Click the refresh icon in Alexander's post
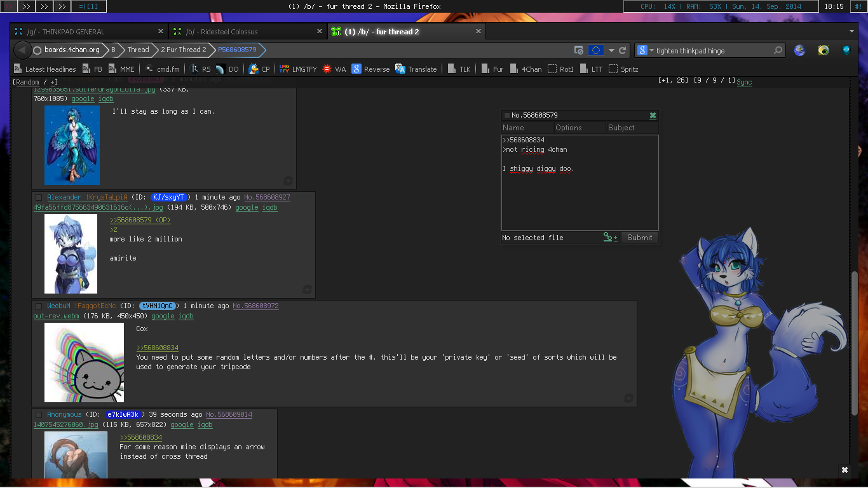Image resolution: width=868 pixels, height=488 pixels. (x=308, y=289)
